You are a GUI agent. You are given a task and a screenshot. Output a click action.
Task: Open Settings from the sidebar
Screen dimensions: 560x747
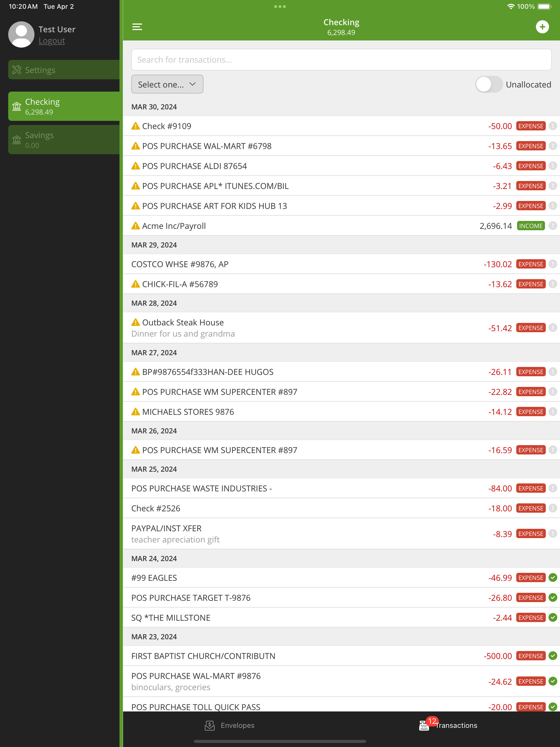(x=64, y=70)
